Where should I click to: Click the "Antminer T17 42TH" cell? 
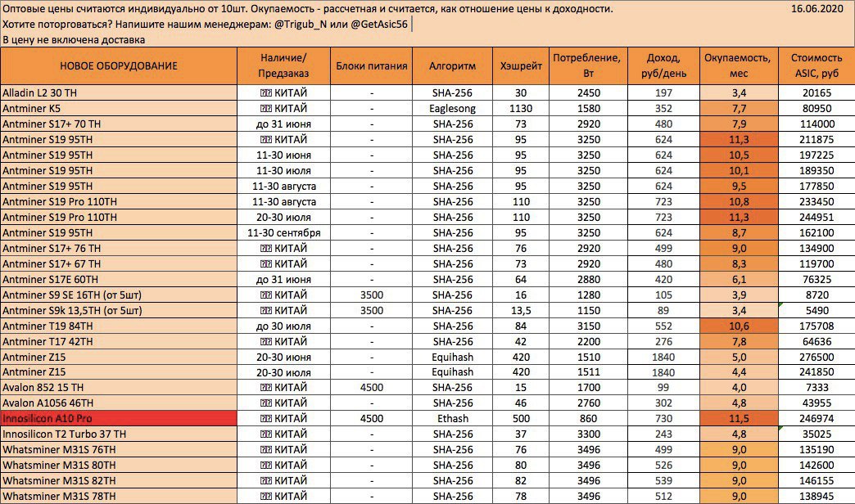[118, 342]
